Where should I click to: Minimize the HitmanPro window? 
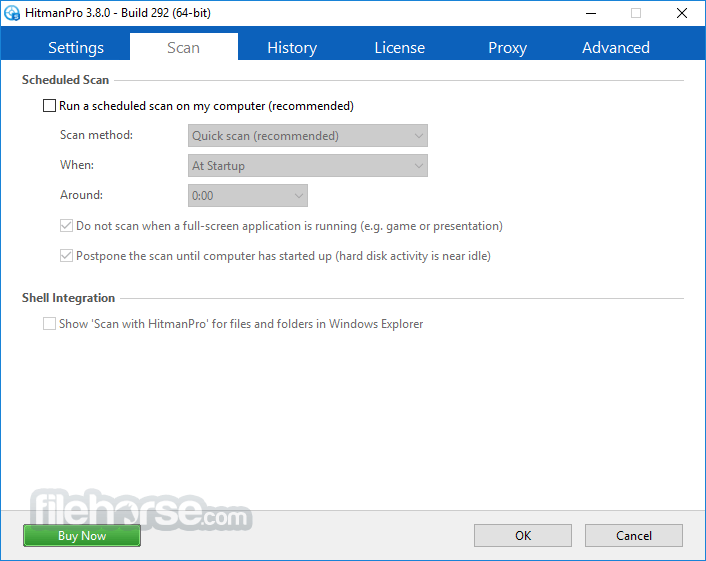(591, 13)
